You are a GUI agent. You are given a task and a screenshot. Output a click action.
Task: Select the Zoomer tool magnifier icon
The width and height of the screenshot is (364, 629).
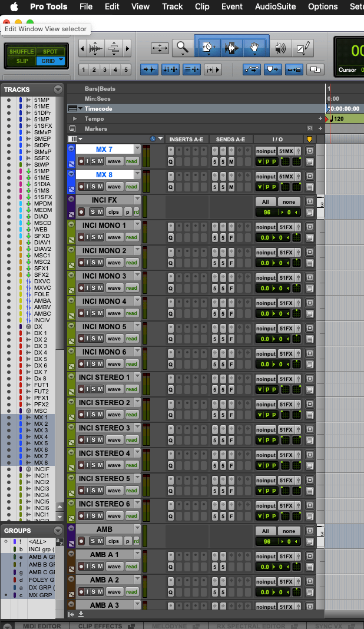[183, 48]
